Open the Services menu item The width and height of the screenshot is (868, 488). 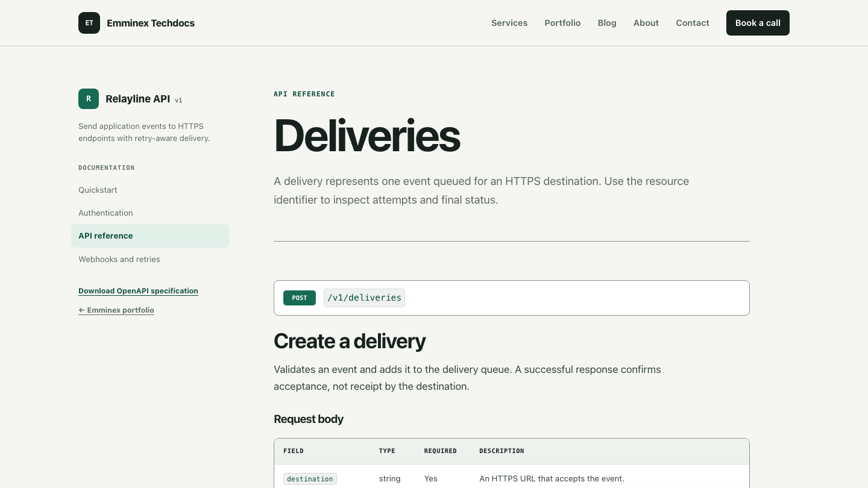coord(509,23)
